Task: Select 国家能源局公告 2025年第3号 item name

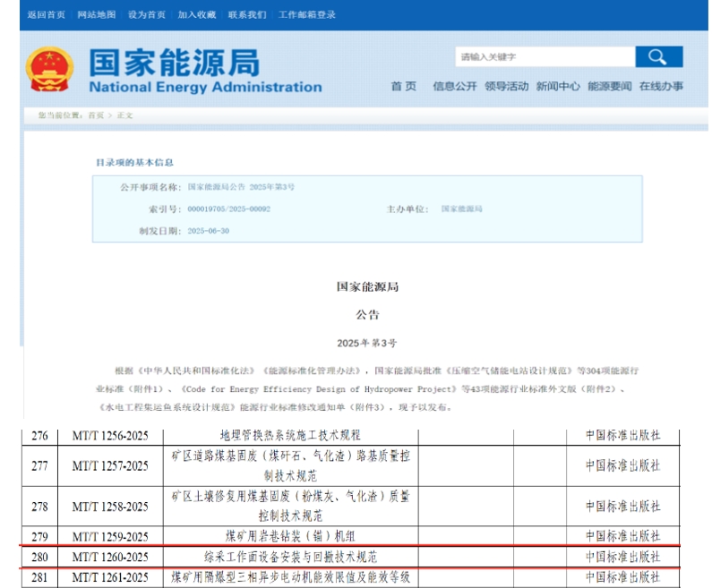Action: point(241,187)
